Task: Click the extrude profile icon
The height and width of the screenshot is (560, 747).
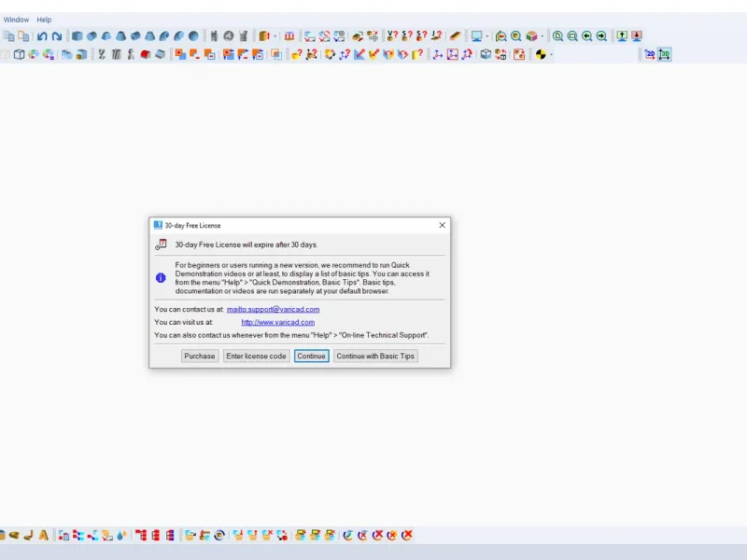Action: pos(264,36)
